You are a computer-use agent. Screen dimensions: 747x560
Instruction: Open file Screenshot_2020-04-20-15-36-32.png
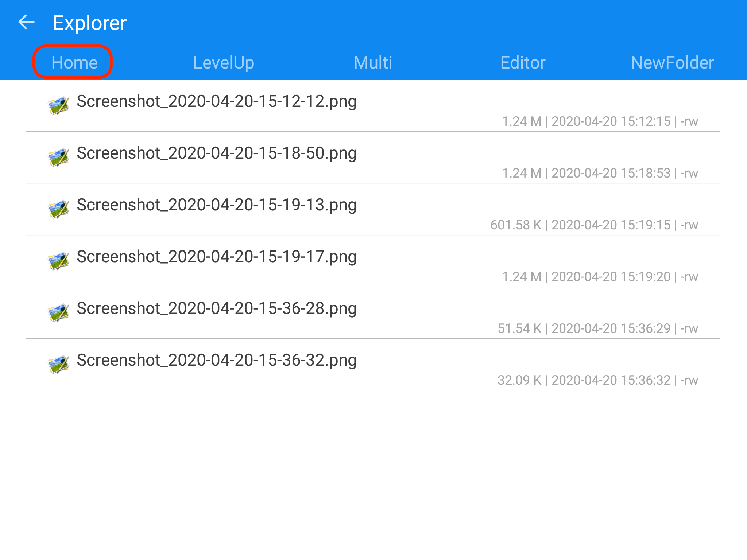(x=216, y=360)
